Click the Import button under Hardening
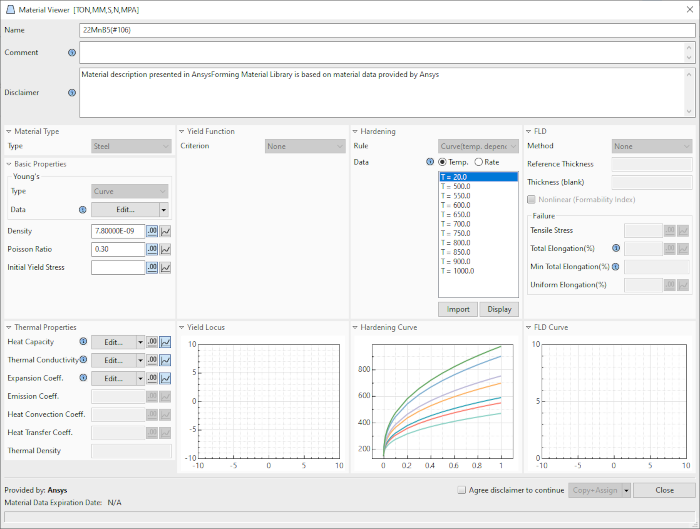This screenshot has width=700, height=529. coord(458,309)
